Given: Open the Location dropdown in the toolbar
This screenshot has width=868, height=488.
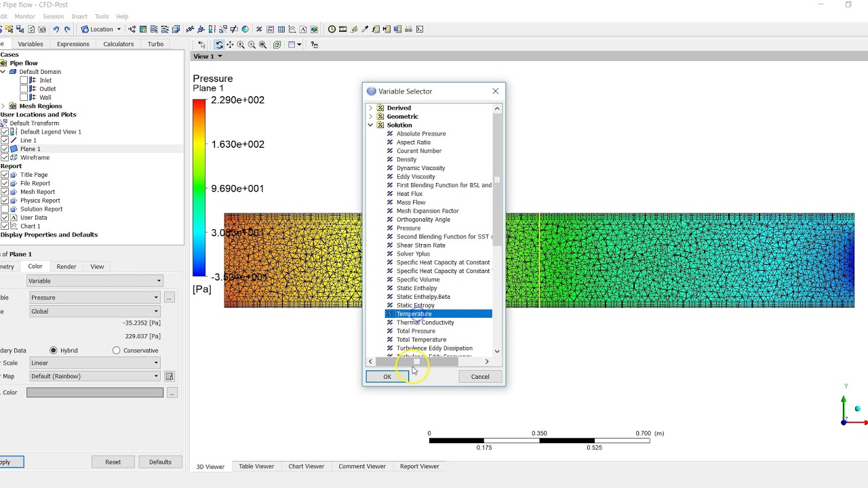Looking at the screenshot, I should tap(101, 29).
